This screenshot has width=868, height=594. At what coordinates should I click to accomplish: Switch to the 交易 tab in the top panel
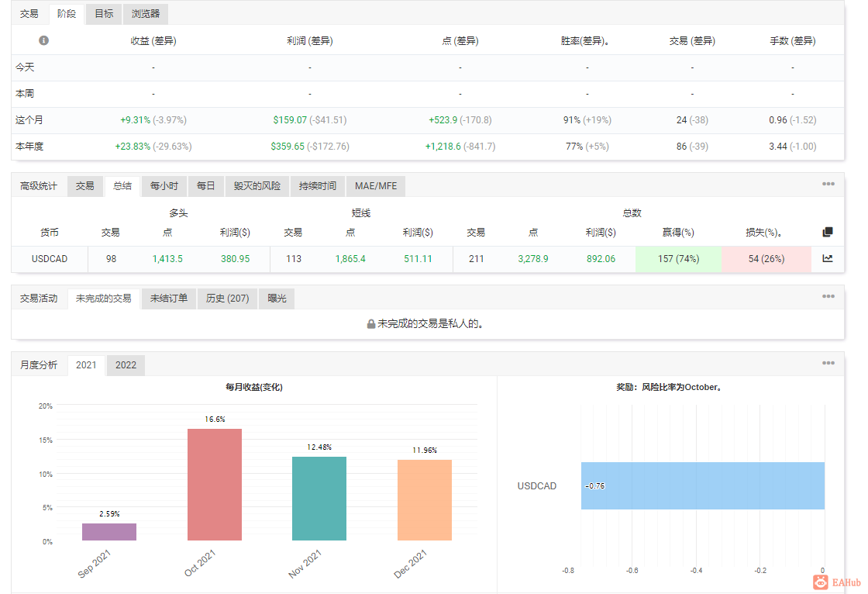point(29,14)
